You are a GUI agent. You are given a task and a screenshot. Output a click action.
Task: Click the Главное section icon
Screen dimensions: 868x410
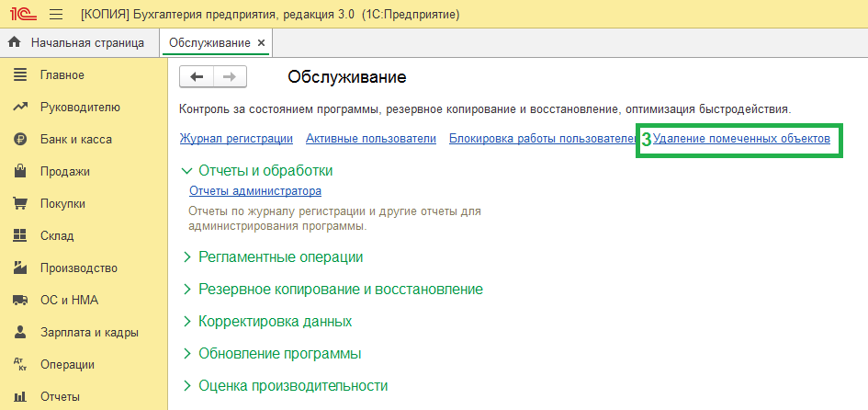point(20,74)
